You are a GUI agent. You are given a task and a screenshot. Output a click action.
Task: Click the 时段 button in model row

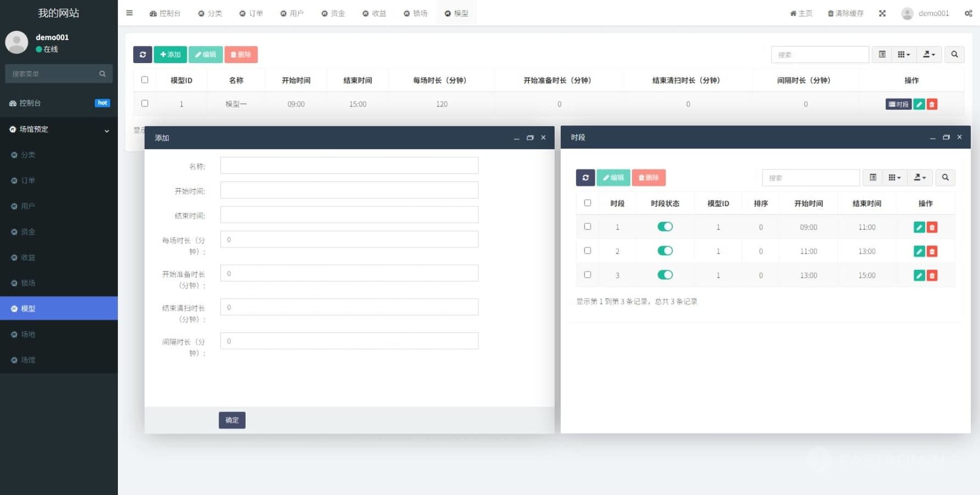[898, 104]
